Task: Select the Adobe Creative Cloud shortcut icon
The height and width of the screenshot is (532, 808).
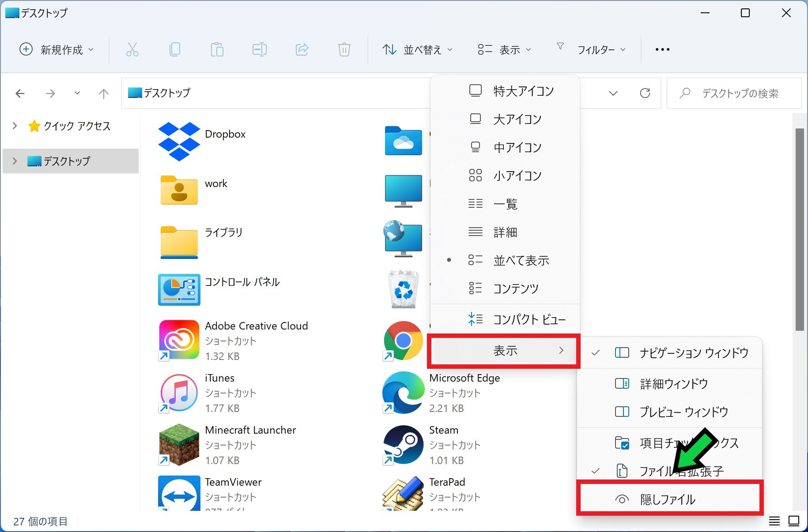Action: click(x=179, y=341)
